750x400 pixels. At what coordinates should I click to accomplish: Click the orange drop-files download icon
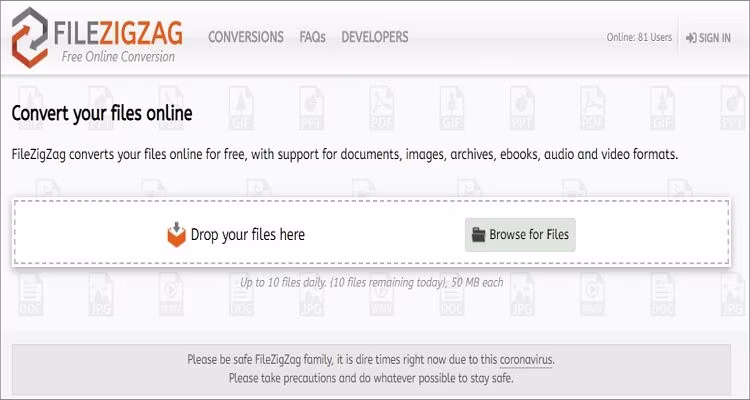coord(176,234)
